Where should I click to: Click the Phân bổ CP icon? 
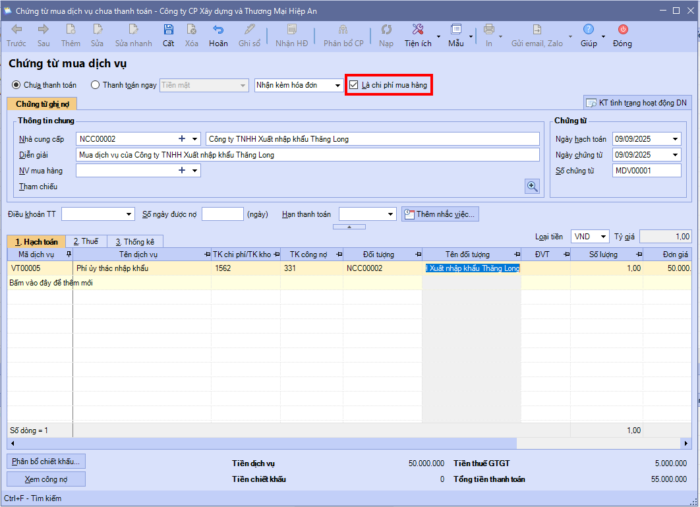343,29
